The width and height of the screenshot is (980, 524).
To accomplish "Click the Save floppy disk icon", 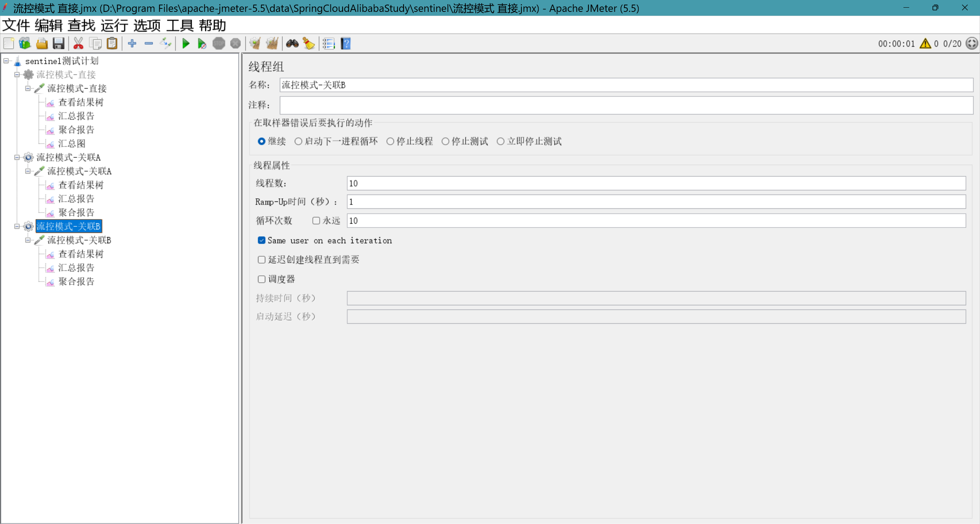I will (x=59, y=44).
